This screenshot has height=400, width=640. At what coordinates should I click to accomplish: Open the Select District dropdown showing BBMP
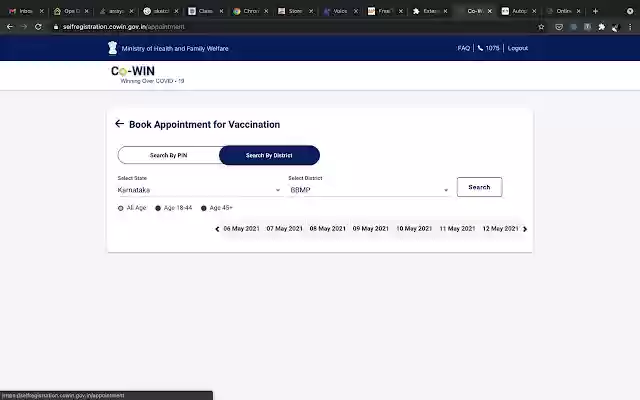pyautogui.click(x=369, y=190)
